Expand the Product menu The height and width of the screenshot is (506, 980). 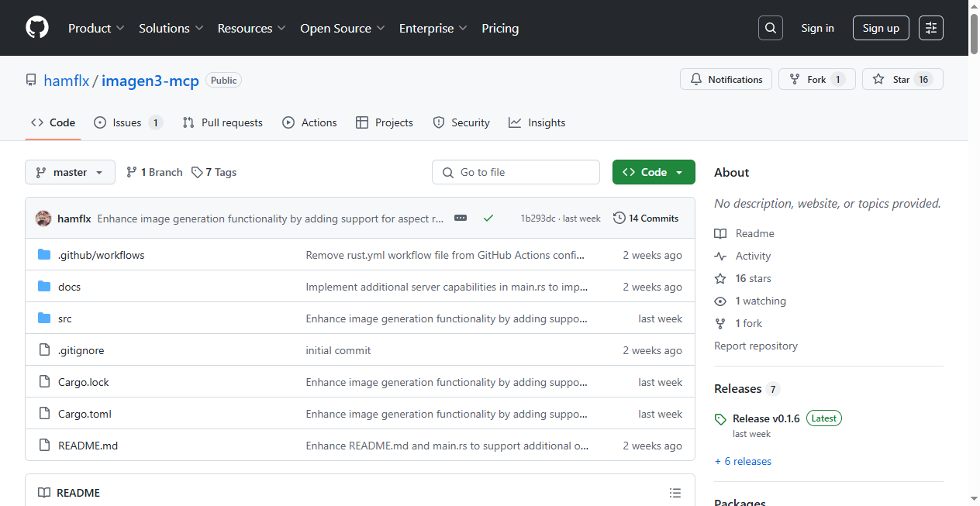96,28
